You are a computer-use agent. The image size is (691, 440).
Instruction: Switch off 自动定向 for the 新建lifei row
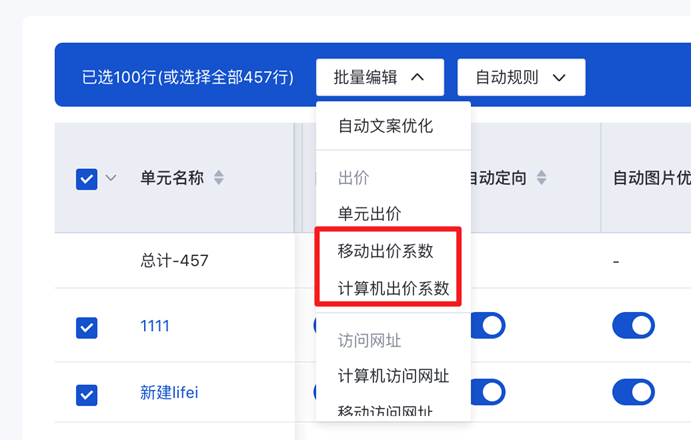pyautogui.click(x=486, y=392)
